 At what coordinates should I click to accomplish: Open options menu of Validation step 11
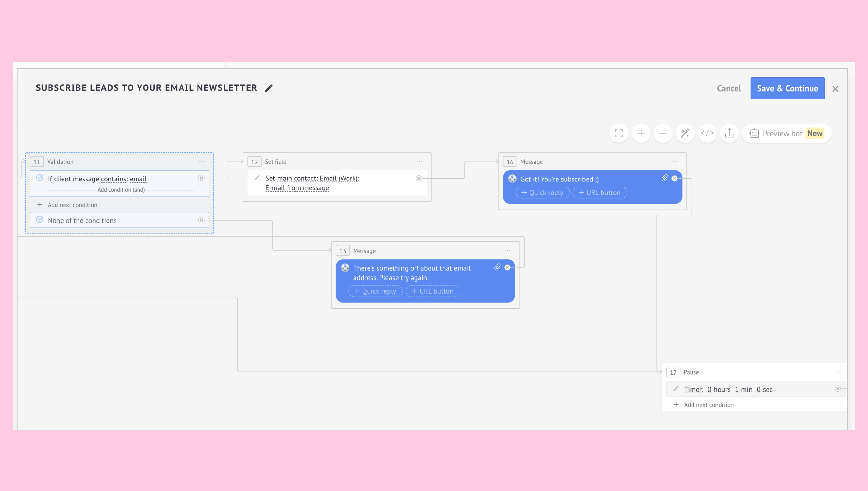pyautogui.click(x=201, y=162)
